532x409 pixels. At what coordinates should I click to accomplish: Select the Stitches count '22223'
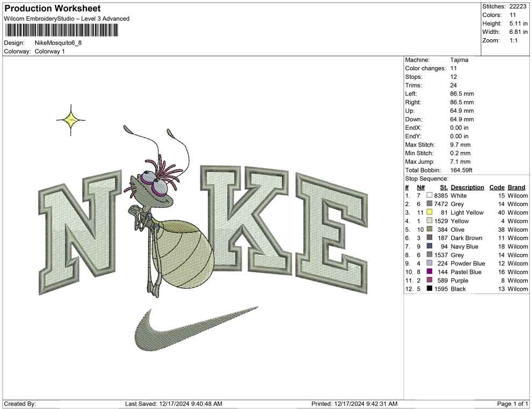click(x=517, y=6)
